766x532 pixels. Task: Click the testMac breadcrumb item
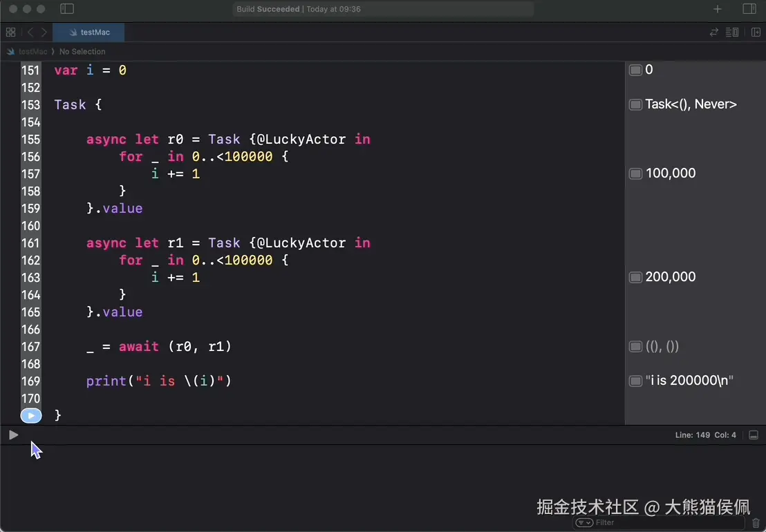[x=28, y=51]
